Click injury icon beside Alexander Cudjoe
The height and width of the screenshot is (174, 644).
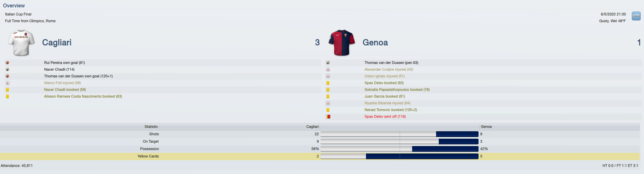pyautogui.click(x=328, y=69)
